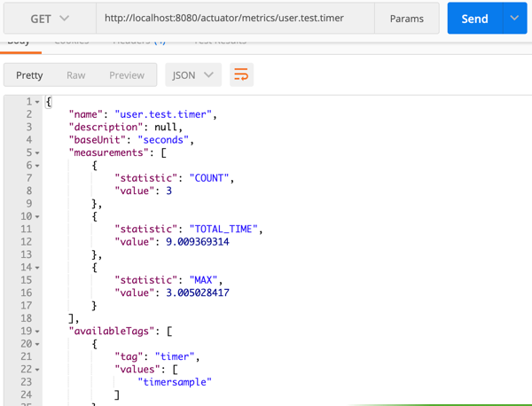This screenshot has width=532, height=406.
Task: Click the "COUNT" statistic value
Action: 209,178
